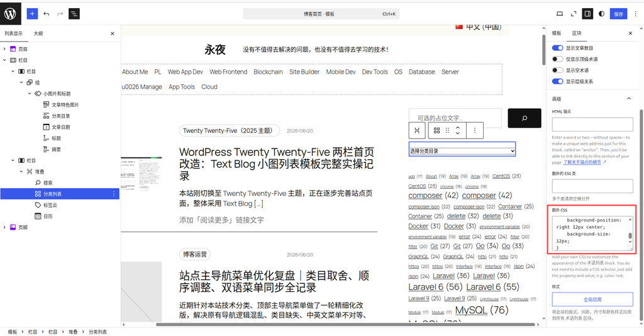Expand the 页眉 template part
The width and height of the screenshot is (644, 336).
pos(4,49)
